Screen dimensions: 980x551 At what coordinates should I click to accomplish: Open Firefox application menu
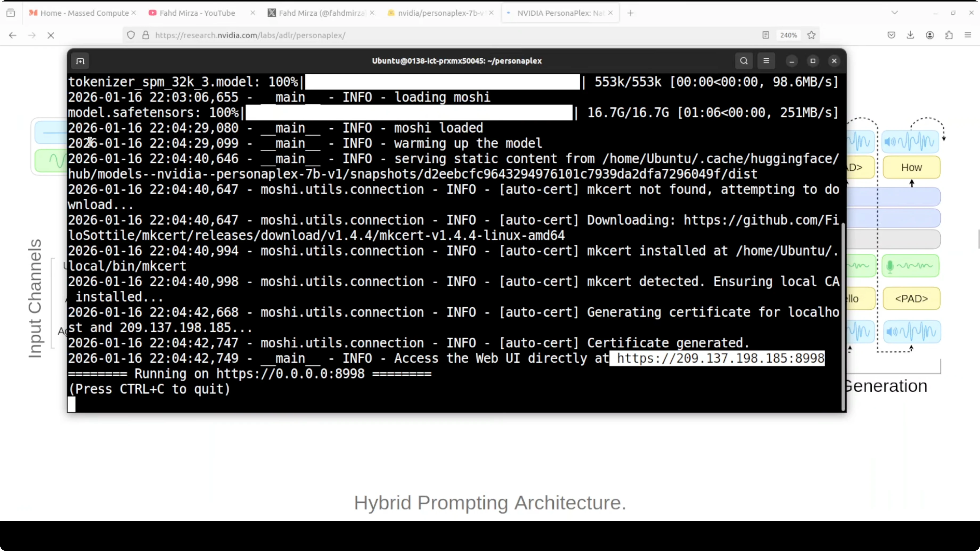coord(968,35)
